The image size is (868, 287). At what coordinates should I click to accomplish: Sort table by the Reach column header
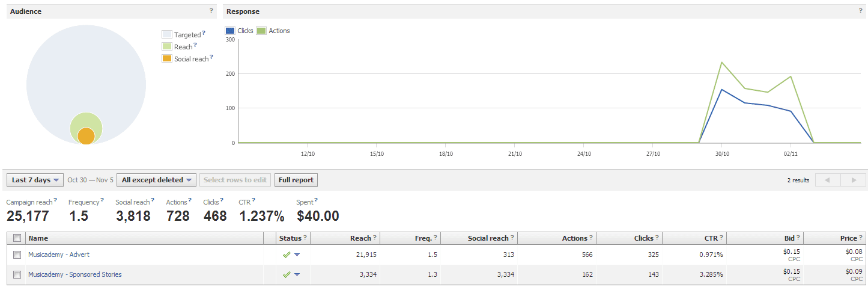(360, 238)
